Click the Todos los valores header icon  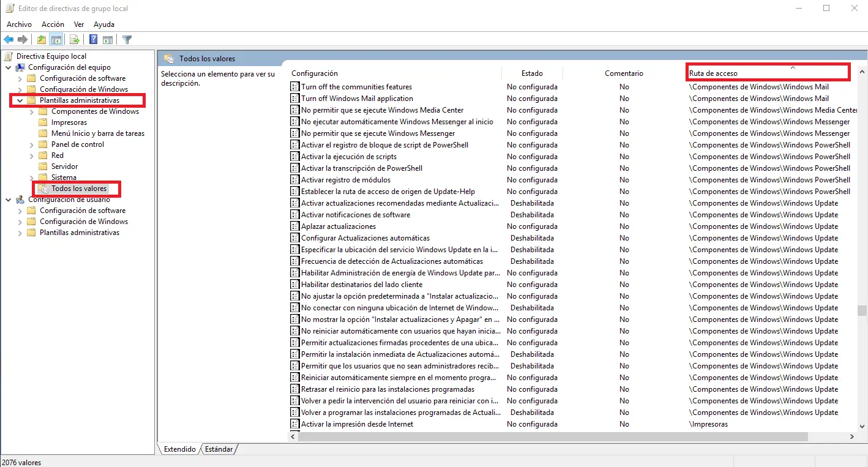pos(168,59)
